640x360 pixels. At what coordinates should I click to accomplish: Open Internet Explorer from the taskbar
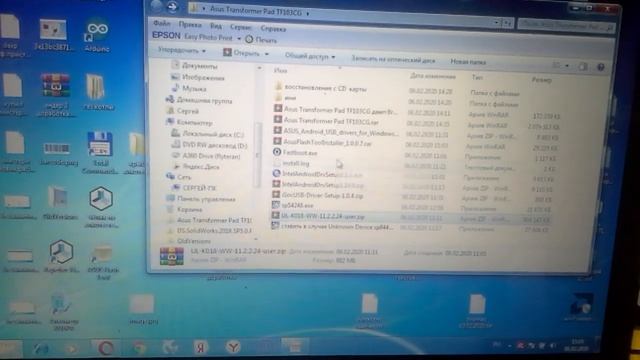(41, 348)
